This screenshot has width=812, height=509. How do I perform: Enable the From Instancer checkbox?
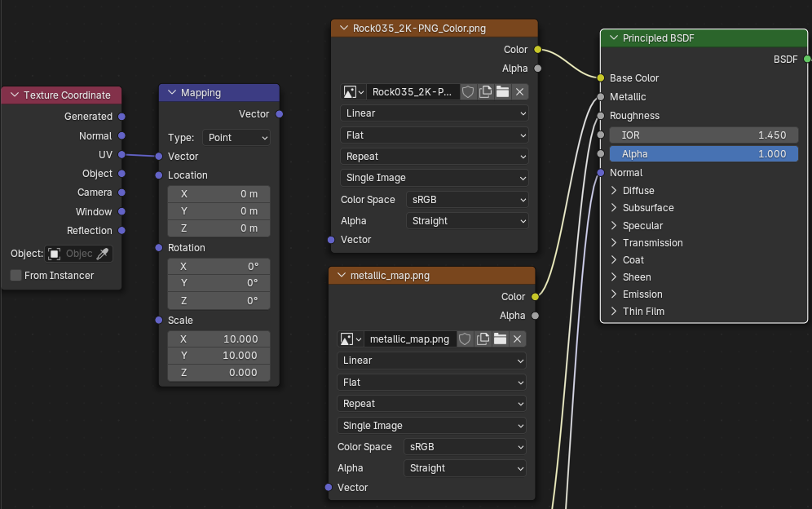click(x=16, y=276)
